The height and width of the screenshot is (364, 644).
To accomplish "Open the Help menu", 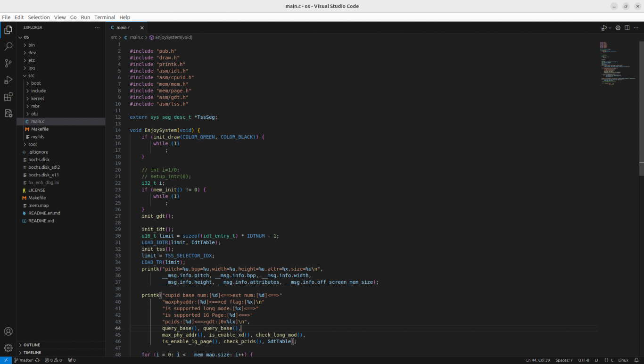I will click(x=124, y=17).
